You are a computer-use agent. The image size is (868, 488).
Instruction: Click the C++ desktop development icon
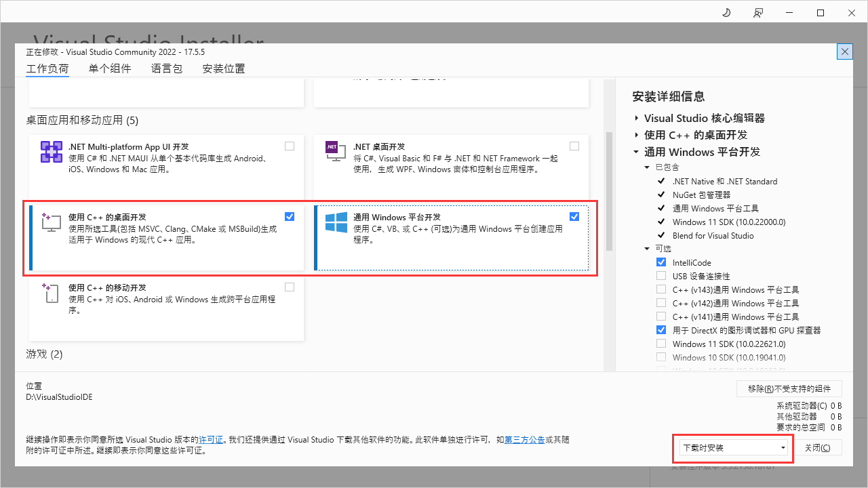[52, 222]
